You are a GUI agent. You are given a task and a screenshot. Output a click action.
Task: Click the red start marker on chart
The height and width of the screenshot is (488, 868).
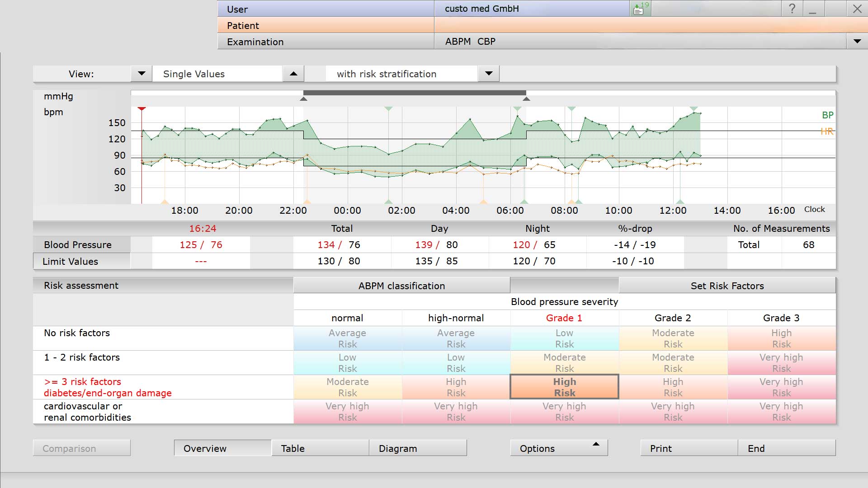[142, 109]
